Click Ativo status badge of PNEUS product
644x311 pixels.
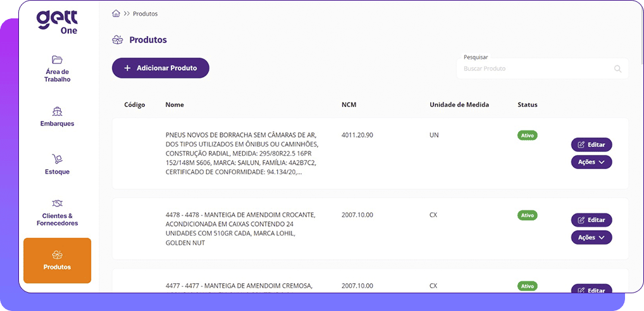(x=527, y=136)
